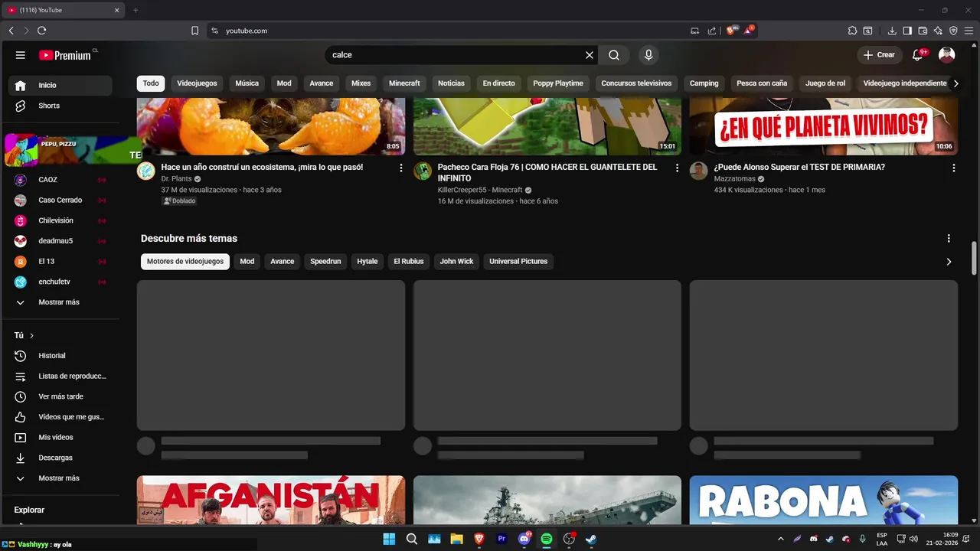Show more topic chips with right arrow
This screenshot has height=551, width=980.
(x=949, y=262)
